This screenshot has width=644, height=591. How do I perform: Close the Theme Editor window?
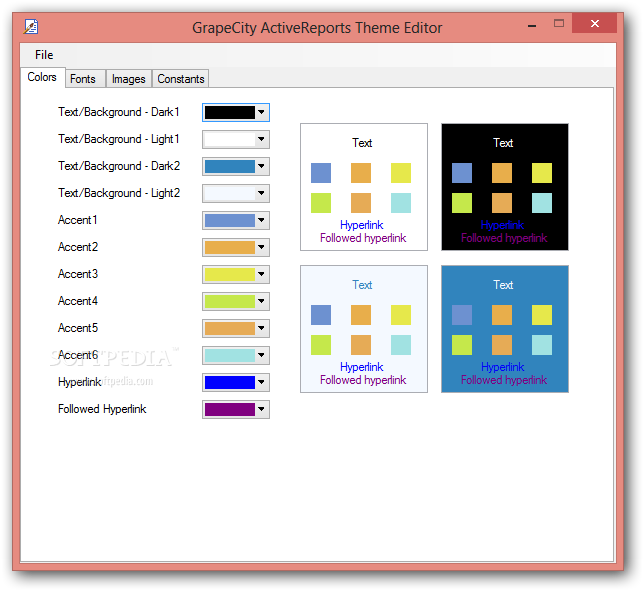(594, 23)
